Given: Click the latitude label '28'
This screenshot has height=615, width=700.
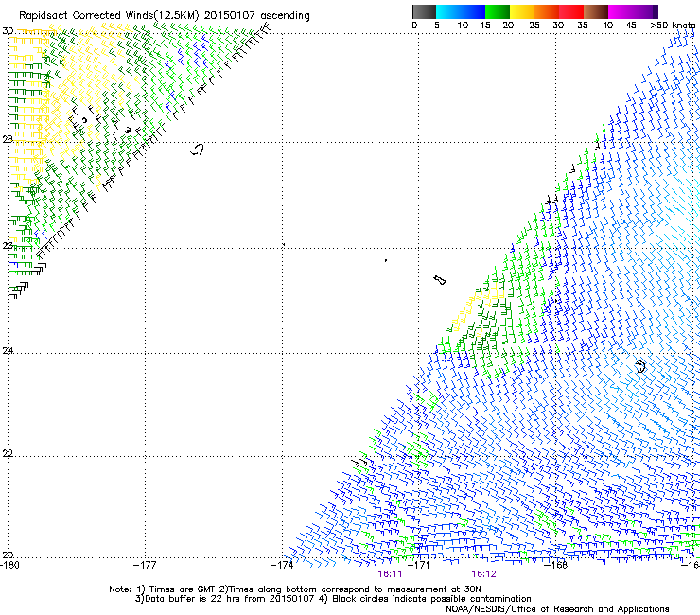Looking at the screenshot, I should 8,139.
